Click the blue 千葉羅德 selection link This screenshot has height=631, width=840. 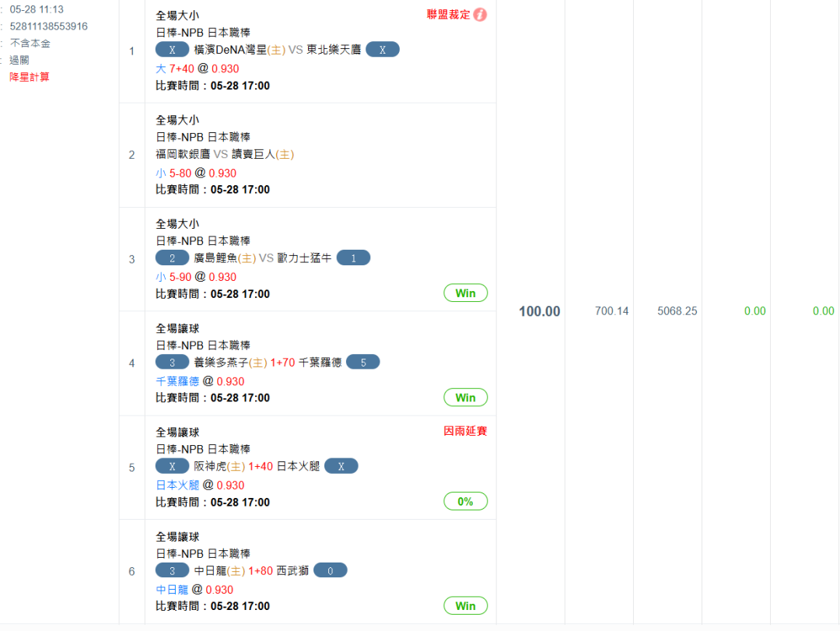point(177,381)
